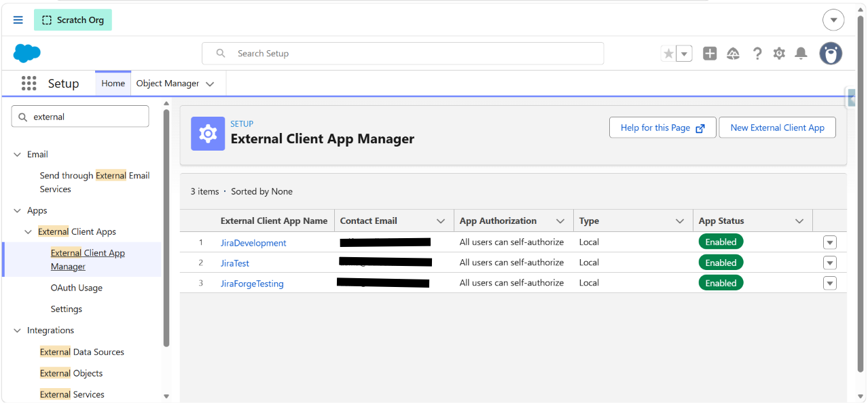Open the Setup gear menu

coord(779,54)
